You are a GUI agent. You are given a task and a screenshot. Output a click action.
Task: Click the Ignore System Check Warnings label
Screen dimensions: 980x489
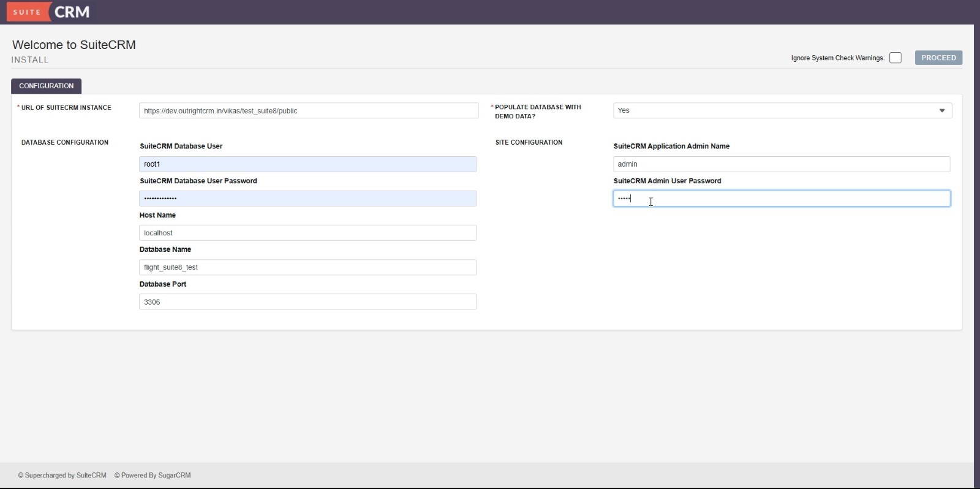(837, 58)
